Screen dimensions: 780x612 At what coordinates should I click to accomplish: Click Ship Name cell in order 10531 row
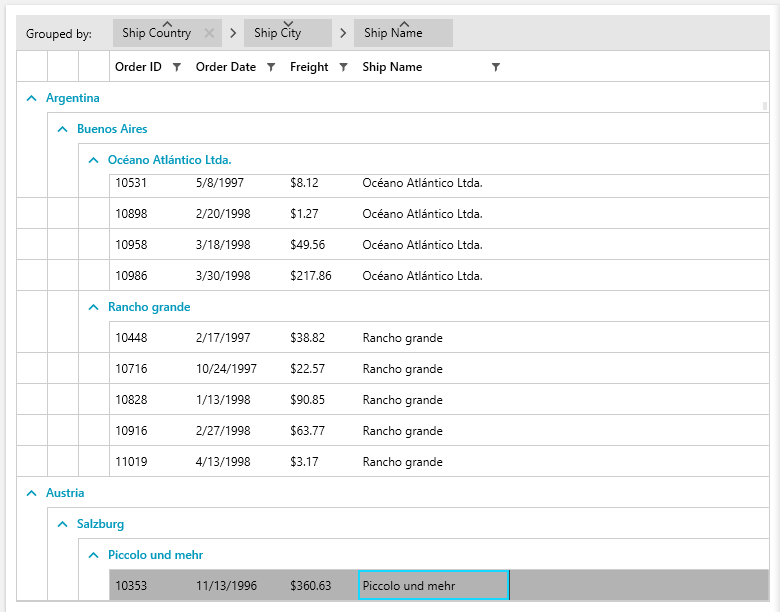pyautogui.click(x=422, y=183)
